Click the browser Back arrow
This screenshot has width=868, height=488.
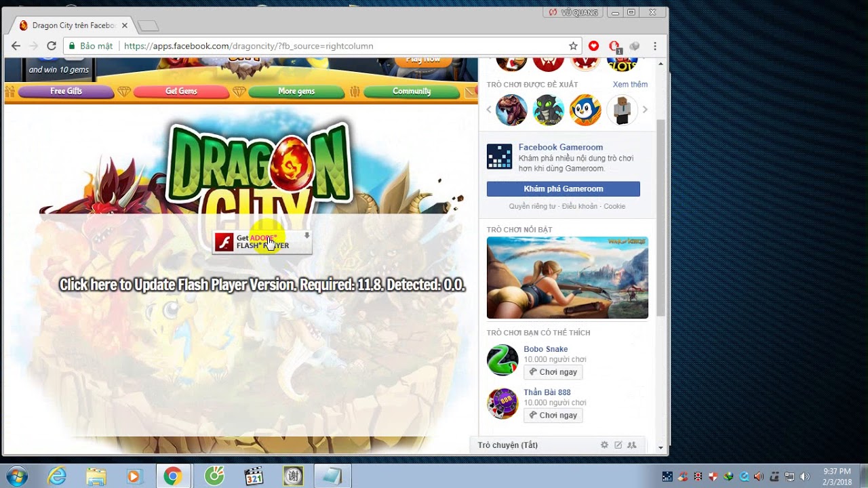tap(16, 46)
